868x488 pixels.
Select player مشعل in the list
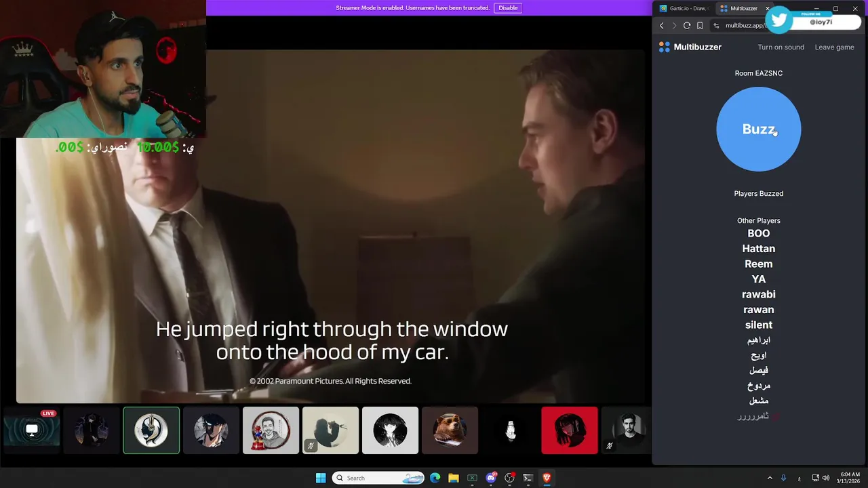coord(758,401)
